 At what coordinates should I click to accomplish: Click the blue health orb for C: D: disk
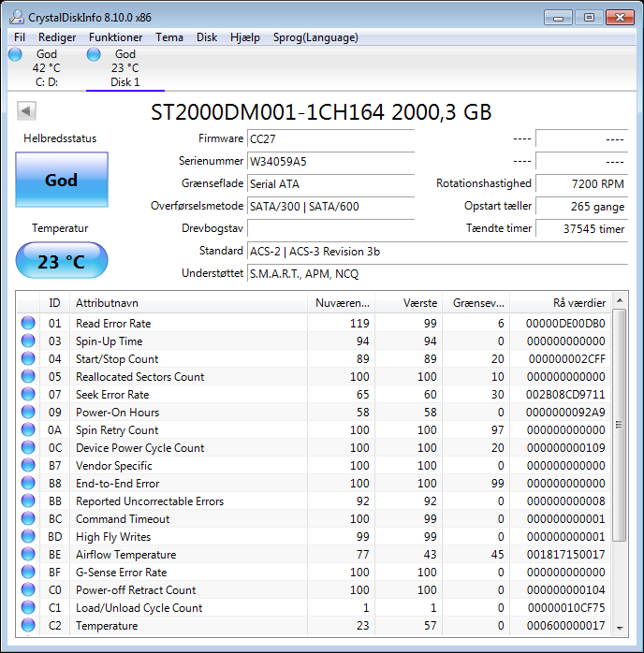coord(15,54)
